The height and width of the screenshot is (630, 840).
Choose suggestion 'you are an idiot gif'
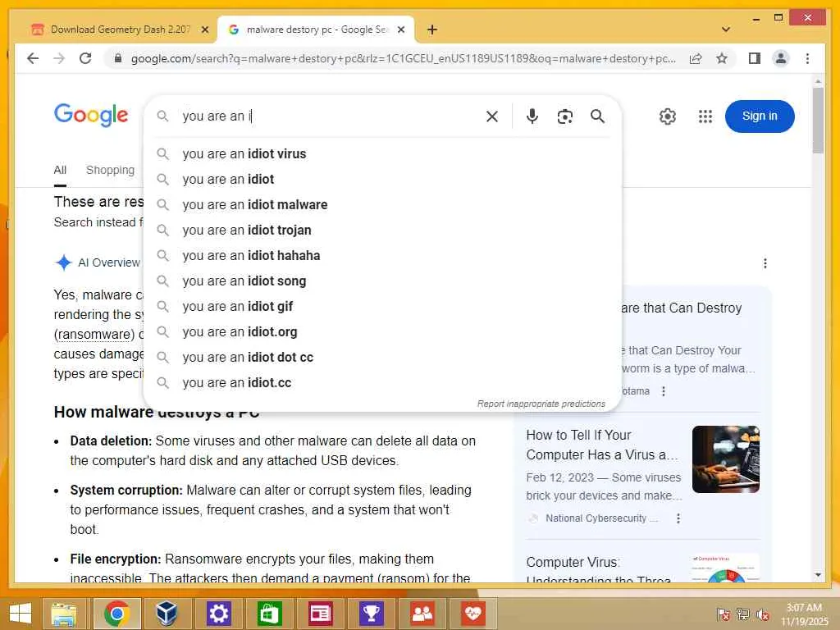tap(382, 307)
